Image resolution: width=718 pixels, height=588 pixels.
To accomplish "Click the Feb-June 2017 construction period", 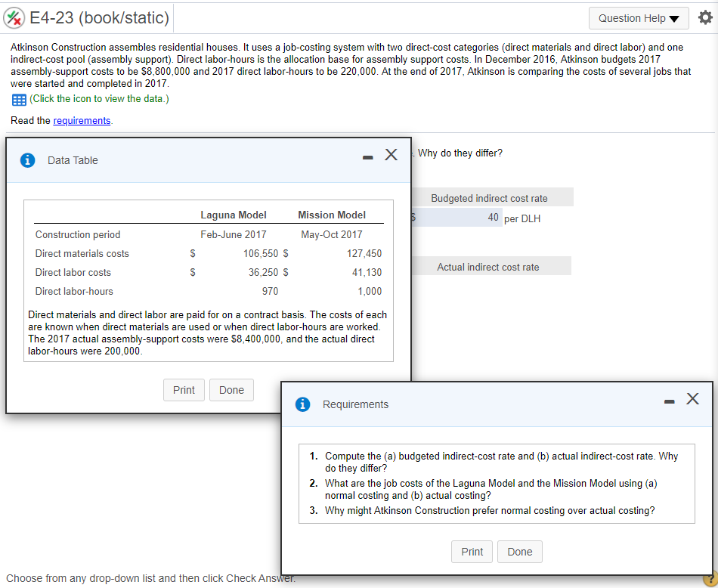I will (x=234, y=234).
